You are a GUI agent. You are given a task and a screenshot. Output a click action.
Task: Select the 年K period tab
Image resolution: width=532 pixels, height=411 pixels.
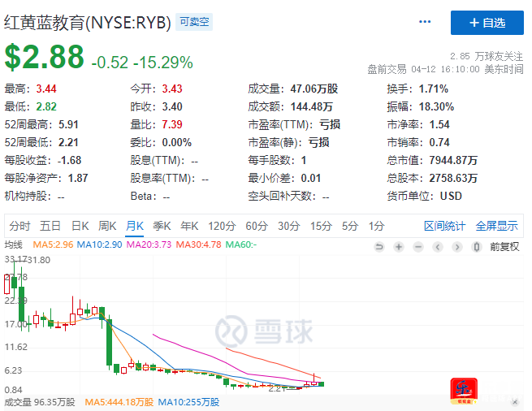pos(189,226)
